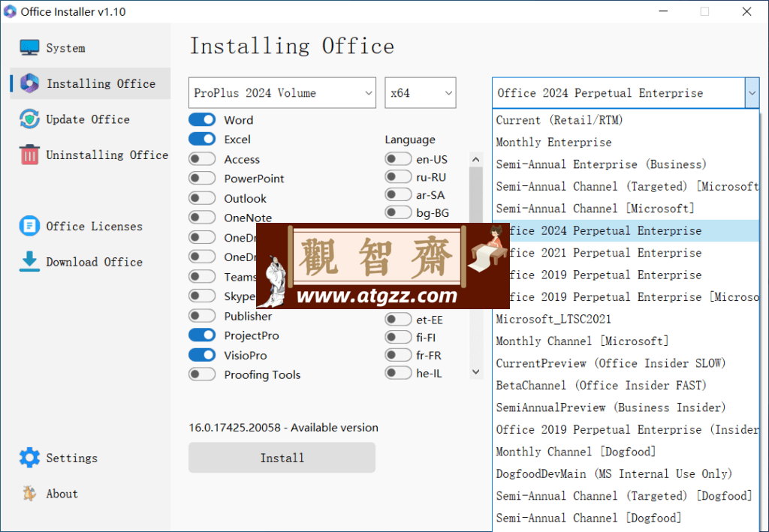The height and width of the screenshot is (532, 769).
Task: Open the System page
Action: tap(90, 47)
